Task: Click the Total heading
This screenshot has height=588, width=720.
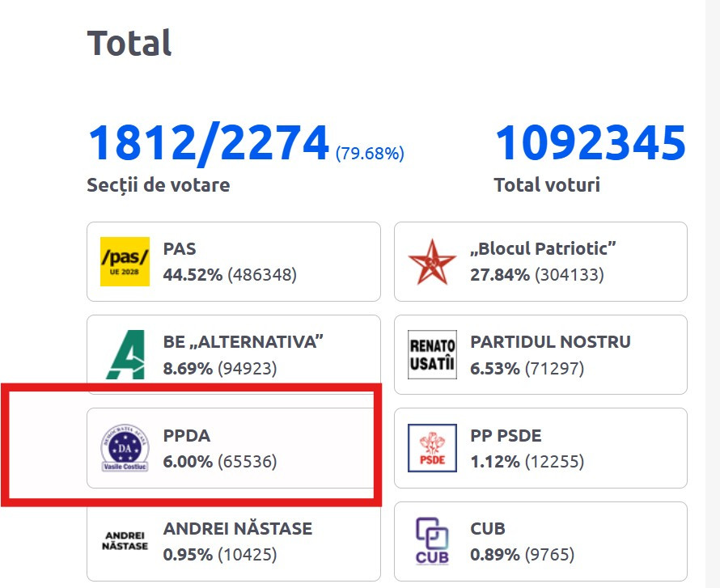Action: pyautogui.click(x=129, y=44)
